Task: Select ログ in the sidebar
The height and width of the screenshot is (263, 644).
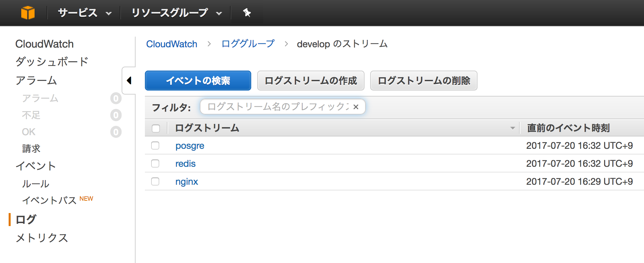Action: [x=26, y=219]
